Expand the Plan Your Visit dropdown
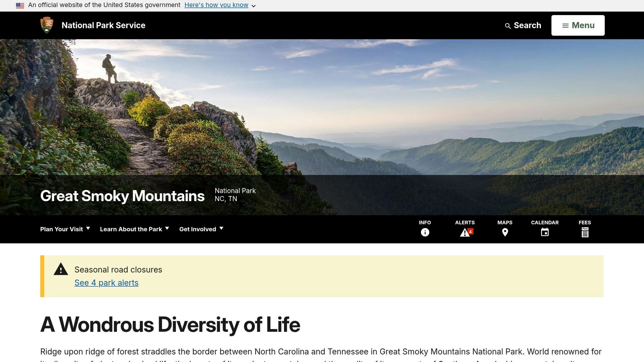Screen dimensions: 644x362 tap(65, 229)
